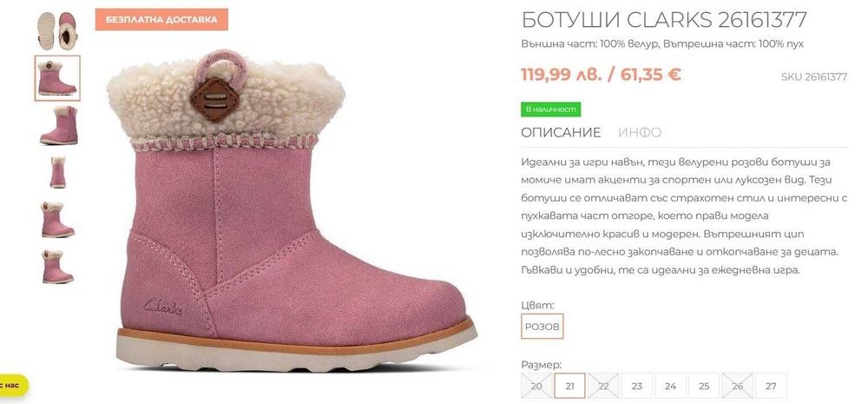The height and width of the screenshot is (404, 868).
Task: Choose size 21
Action: pos(569,387)
